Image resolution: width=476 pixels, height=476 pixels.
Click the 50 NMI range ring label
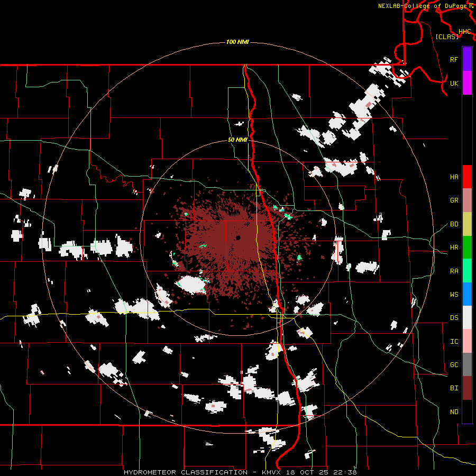[x=237, y=140]
